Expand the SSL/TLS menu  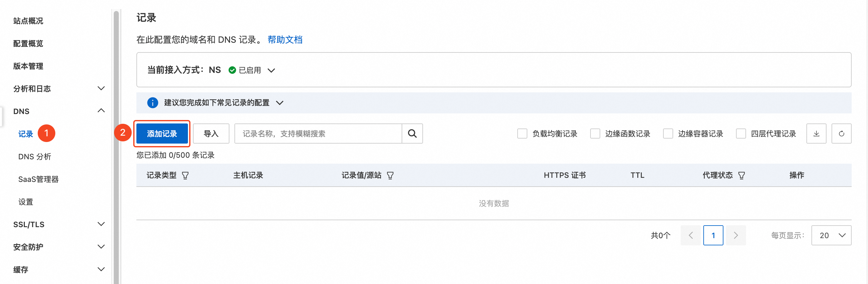(x=101, y=224)
